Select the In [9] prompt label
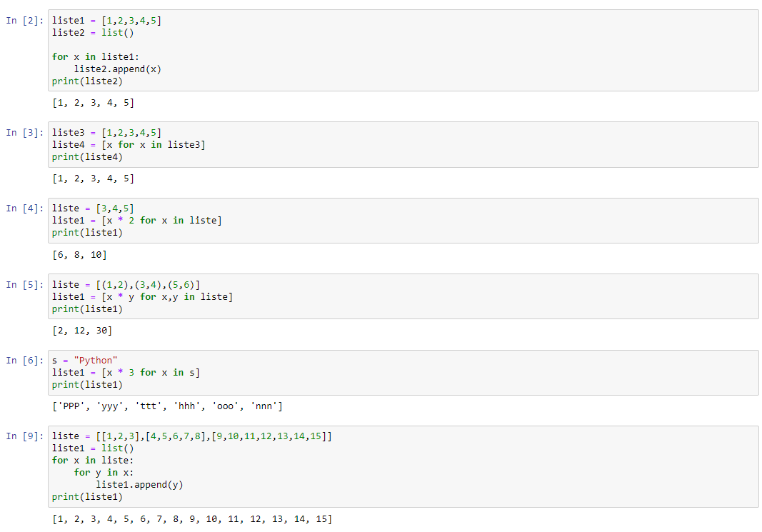This screenshot has height=532, width=762. 24,436
